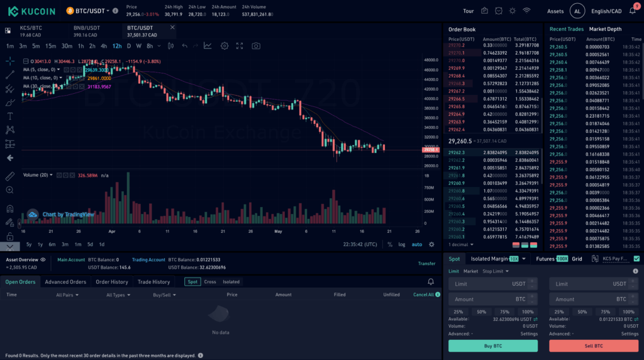Toggle magnet mode icon
This screenshot has height=360, width=644.
[10, 209]
